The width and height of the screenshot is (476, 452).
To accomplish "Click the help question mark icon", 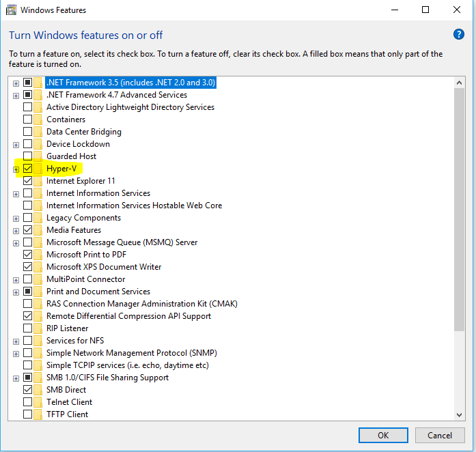I will click(459, 34).
